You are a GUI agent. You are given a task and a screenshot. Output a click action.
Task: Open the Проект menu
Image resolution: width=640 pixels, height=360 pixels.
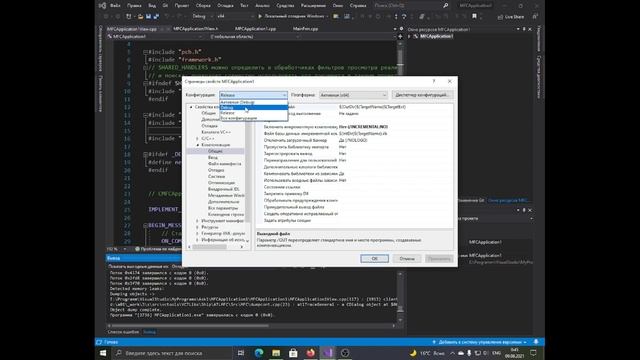click(182, 6)
